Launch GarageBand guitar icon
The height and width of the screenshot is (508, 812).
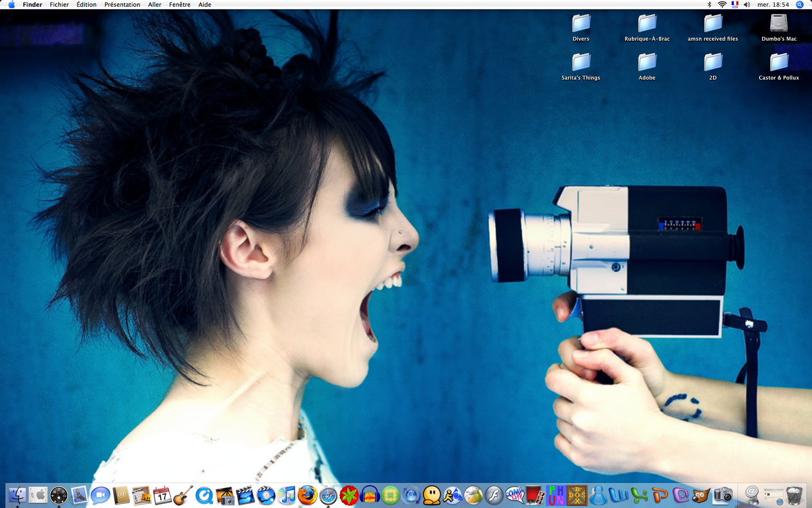click(x=183, y=495)
